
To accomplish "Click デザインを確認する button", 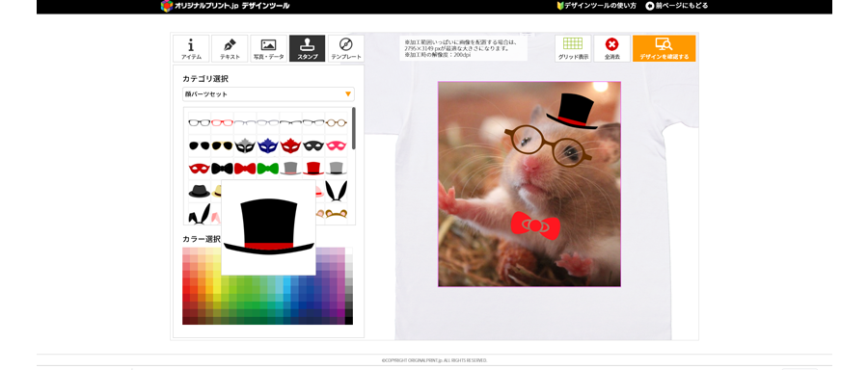I will pyautogui.click(x=664, y=49).
